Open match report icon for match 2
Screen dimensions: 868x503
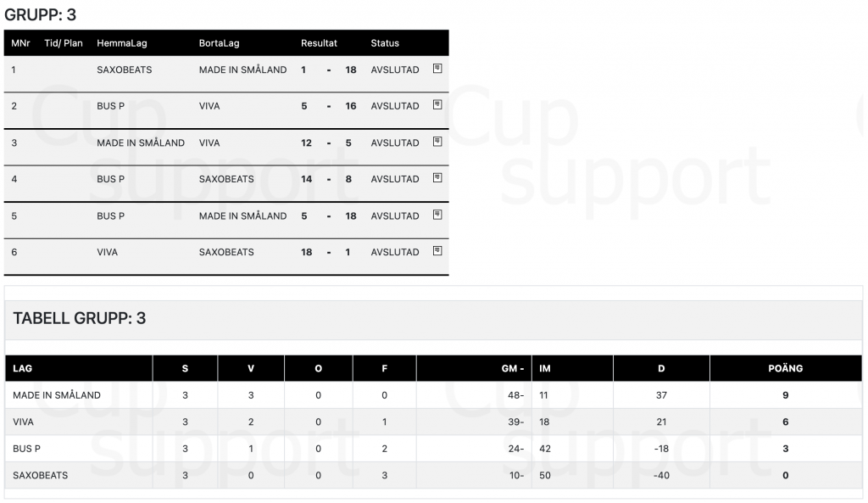(x=437, y=104)
